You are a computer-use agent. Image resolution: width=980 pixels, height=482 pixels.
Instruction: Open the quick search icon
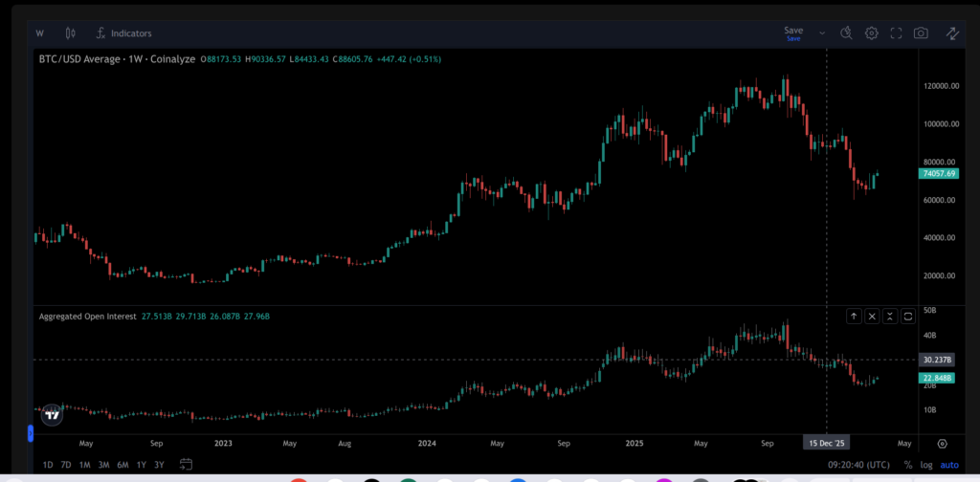(846, 33)
